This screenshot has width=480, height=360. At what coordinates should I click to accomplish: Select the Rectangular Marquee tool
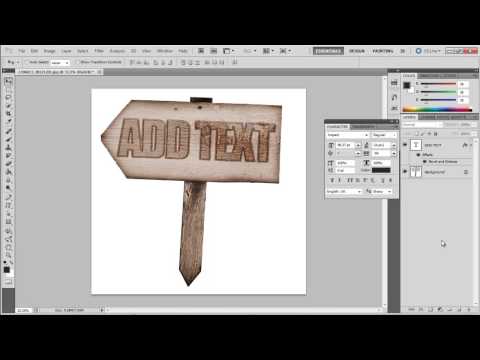point(9,89)
